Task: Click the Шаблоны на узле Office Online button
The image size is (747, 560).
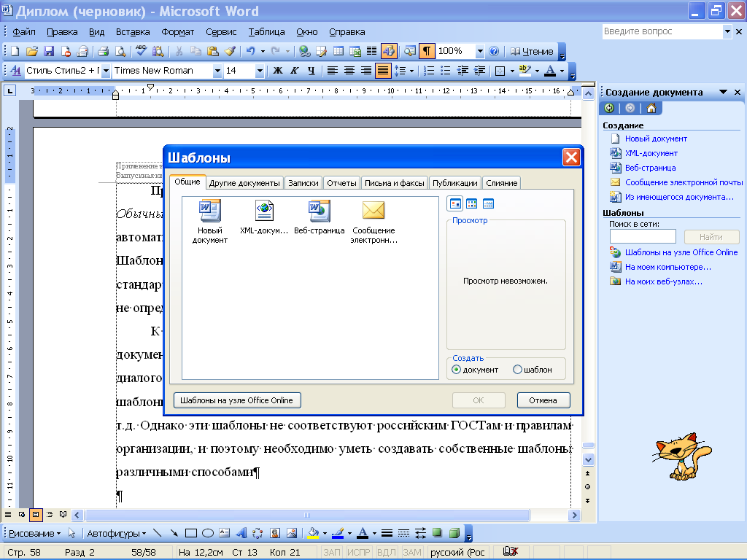Action: click(237, 400)
